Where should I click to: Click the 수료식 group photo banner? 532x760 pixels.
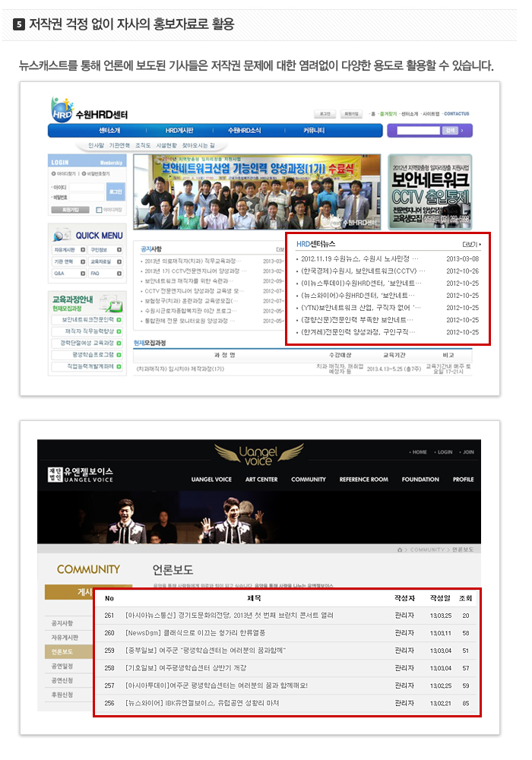point(257,192)
